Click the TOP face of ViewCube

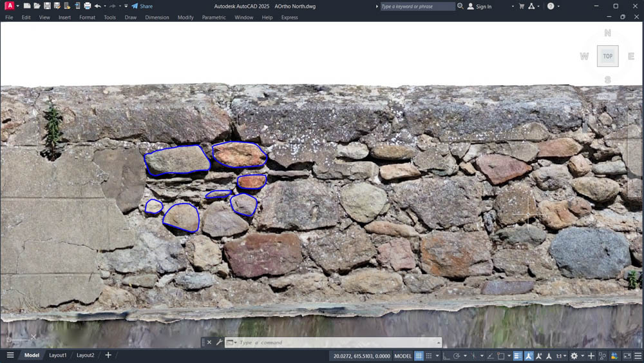[608, 56]
